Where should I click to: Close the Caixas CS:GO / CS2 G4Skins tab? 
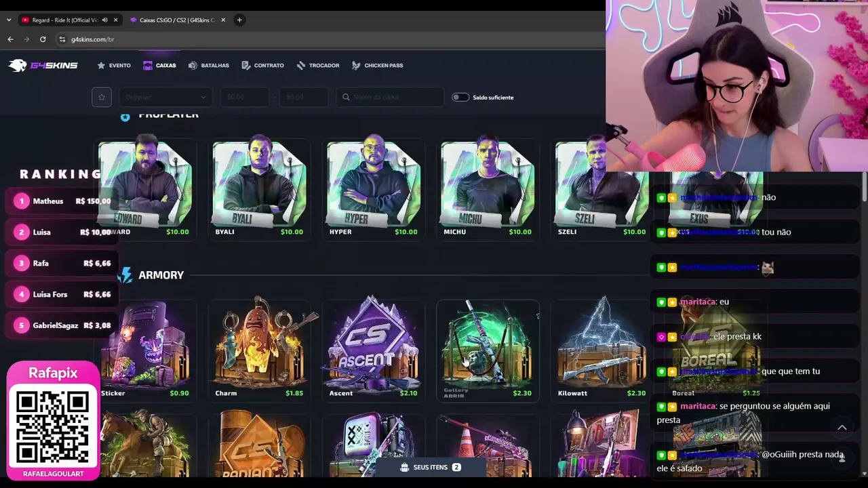point(224,20)
